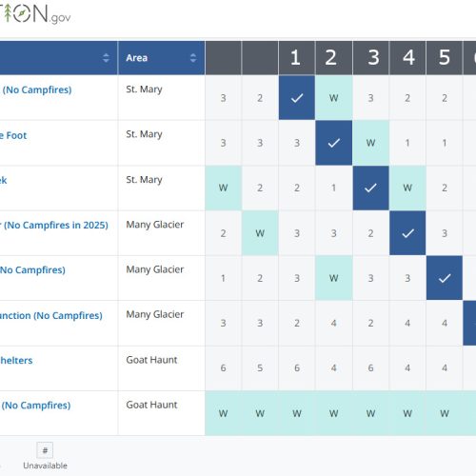Open the 'Foot' campsite link
The height and width of the screenshot is (476, 476).
(13, 135)
